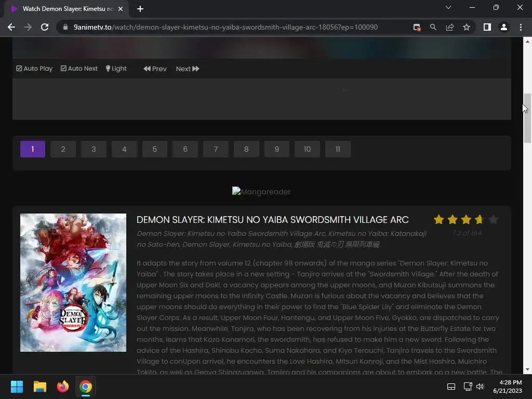Open the Mangareader banner link
Screen dimensions: 532x399
[261, 191]
